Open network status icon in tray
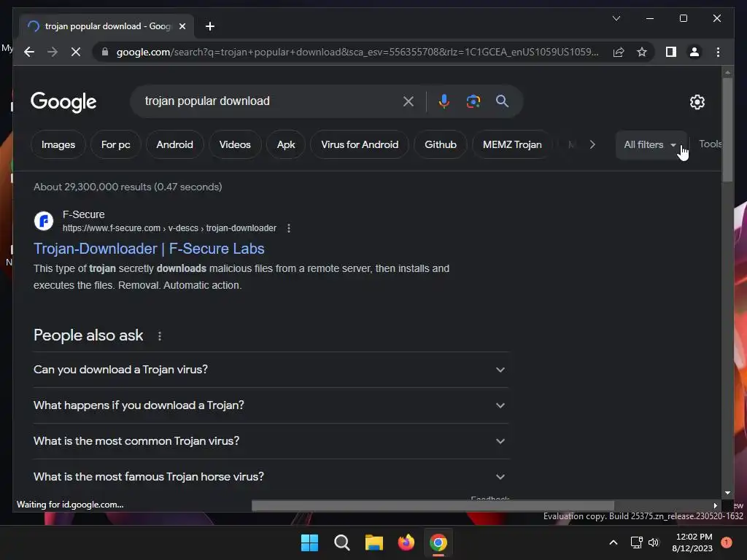 coord(636,542)
